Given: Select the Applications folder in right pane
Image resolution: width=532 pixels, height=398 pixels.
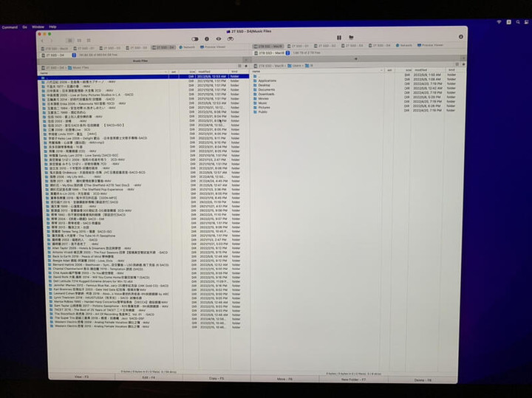Looking at the screenshot, I should click(267, 80).
